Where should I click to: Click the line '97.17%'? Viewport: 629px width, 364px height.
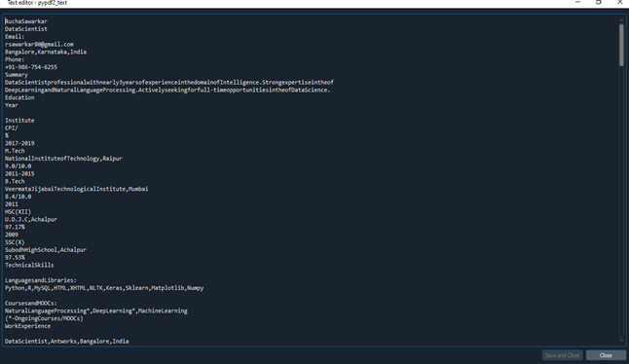pos(15,227)
